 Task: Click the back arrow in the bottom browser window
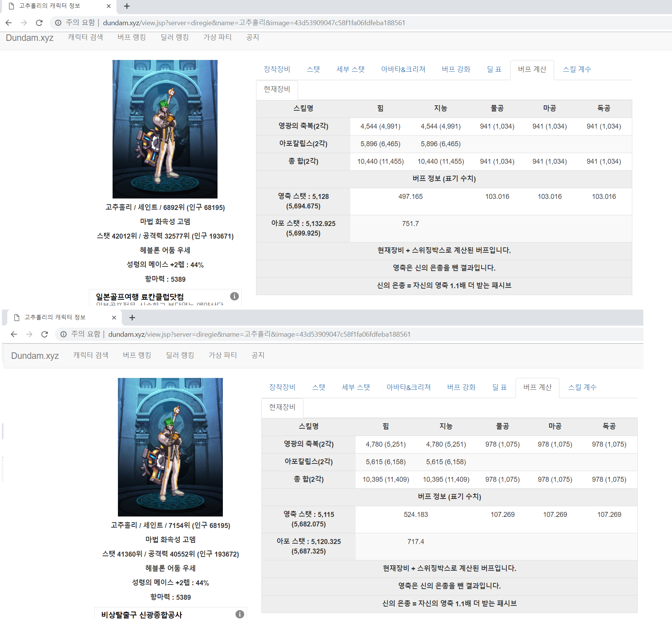coord(14,334)
